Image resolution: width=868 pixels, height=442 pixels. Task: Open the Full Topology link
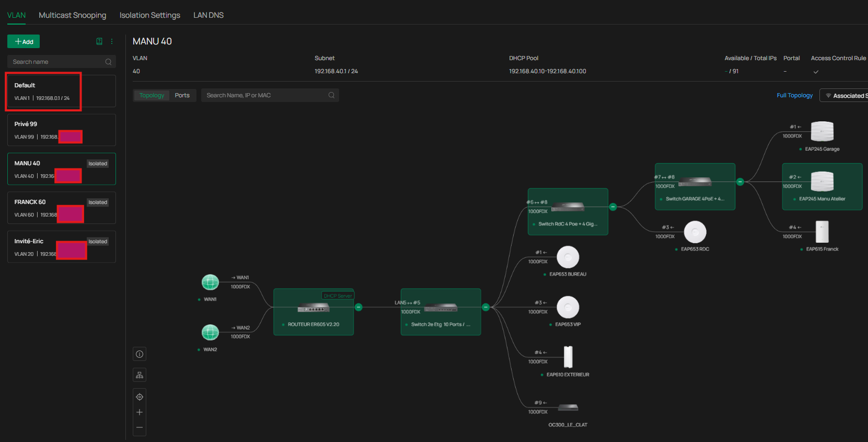tap(794, 95)
